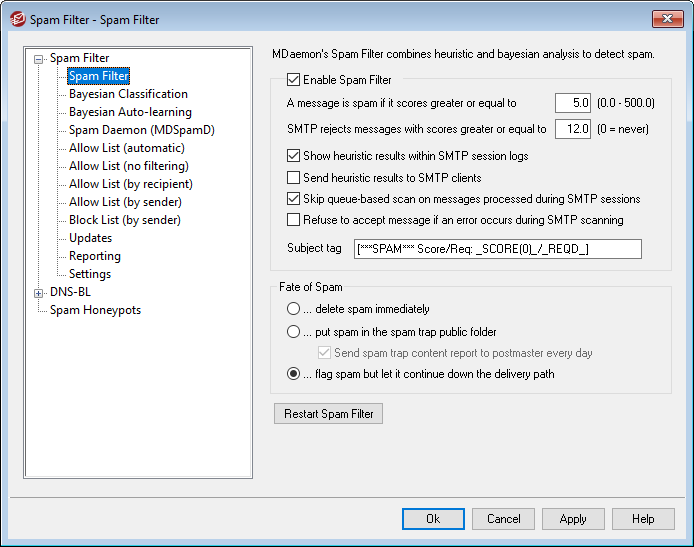Image resolution: width=694 pixels, height=547 pixels.
Task: Open the Reporting page in tree
Action: tap(95, 256)
